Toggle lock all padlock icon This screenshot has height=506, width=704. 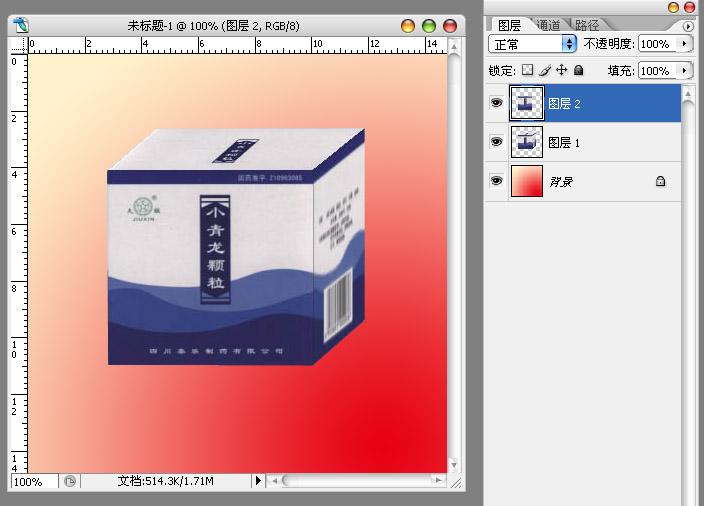coord(579,70)
